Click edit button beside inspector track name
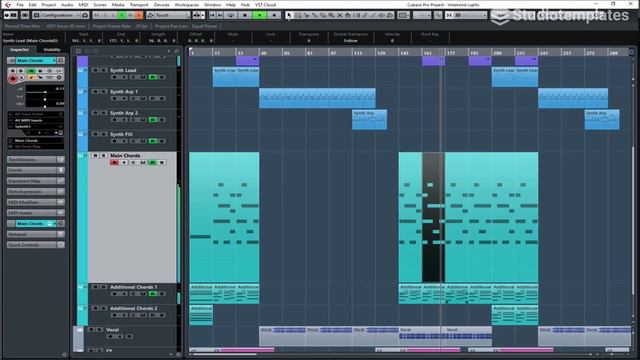 [61, 60]
